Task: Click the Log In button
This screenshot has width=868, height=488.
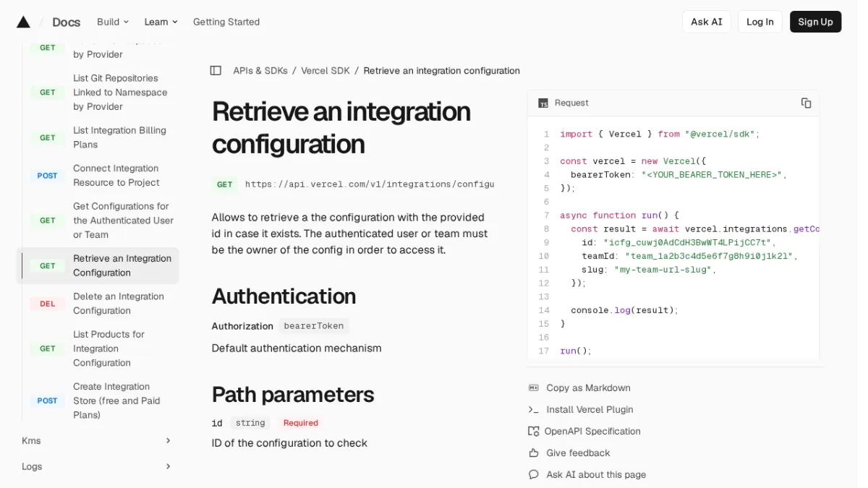Action: coord(760,22)
